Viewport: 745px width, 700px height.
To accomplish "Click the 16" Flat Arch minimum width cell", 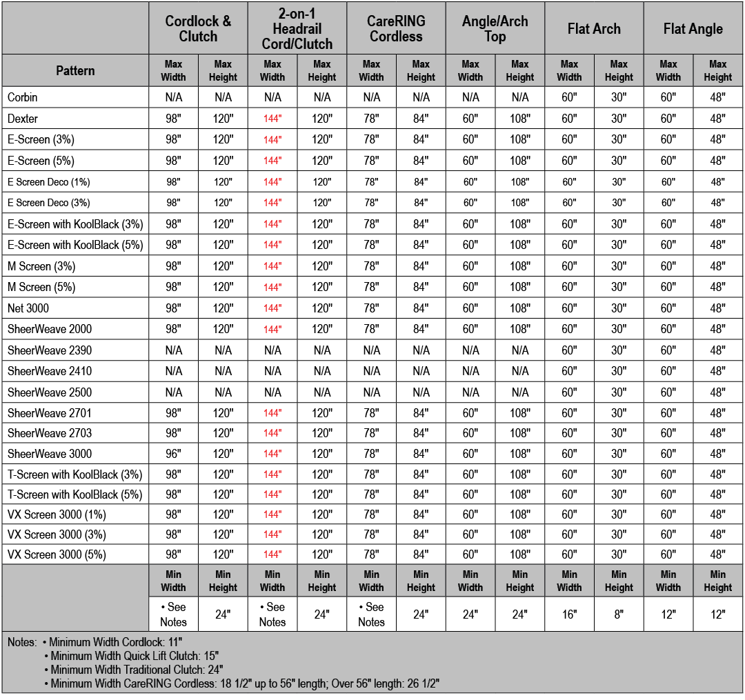I will pyautogui.click(x=569, y=614).
